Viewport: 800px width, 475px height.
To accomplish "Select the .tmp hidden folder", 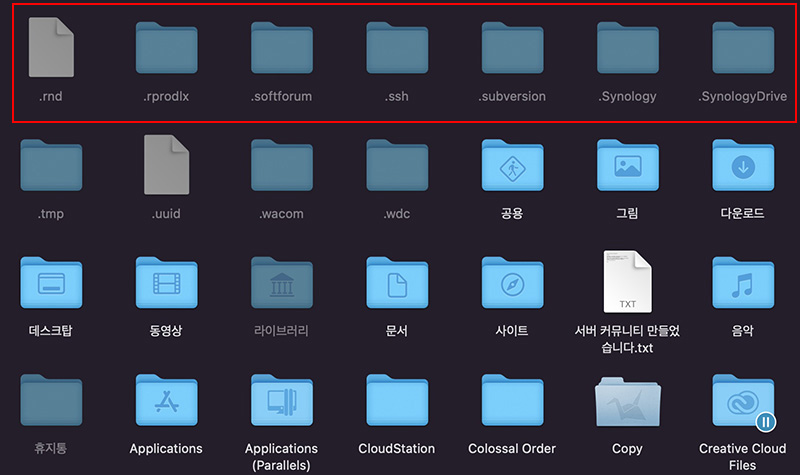I will [x=51, y=165].
